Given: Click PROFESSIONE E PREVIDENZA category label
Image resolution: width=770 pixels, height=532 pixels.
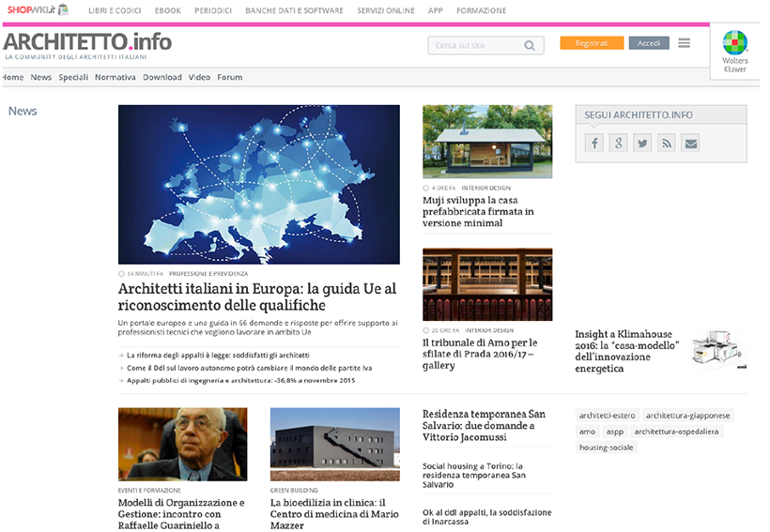Looking at the screenshot, I should 208,273.
